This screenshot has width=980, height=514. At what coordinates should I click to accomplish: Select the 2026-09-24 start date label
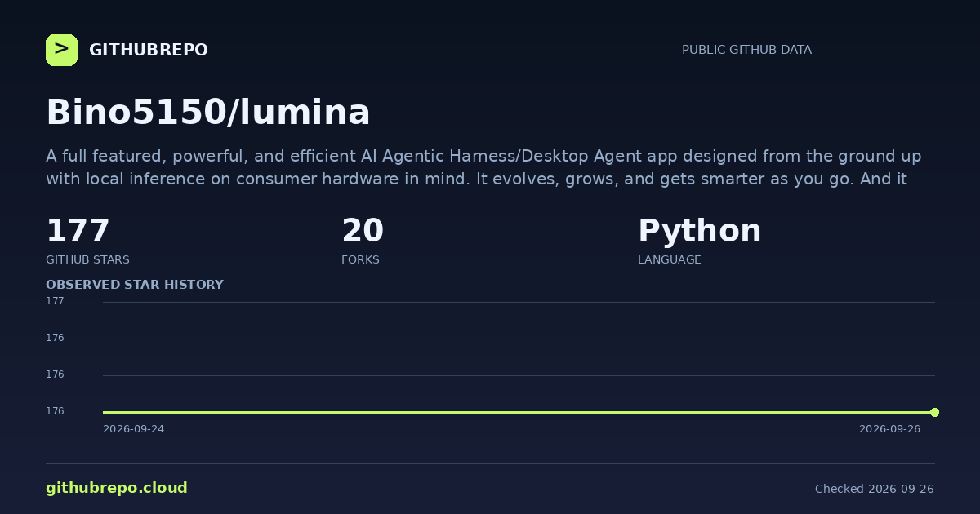point(133,429)
